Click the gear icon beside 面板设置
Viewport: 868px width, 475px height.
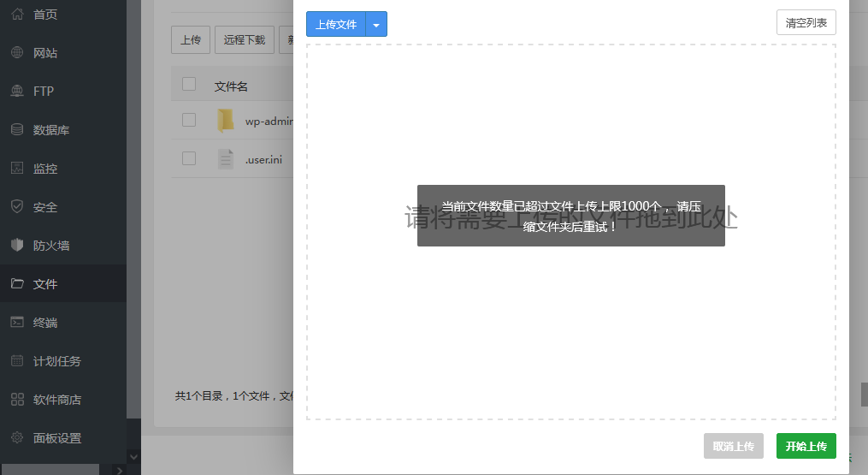(x=17, y=438)
